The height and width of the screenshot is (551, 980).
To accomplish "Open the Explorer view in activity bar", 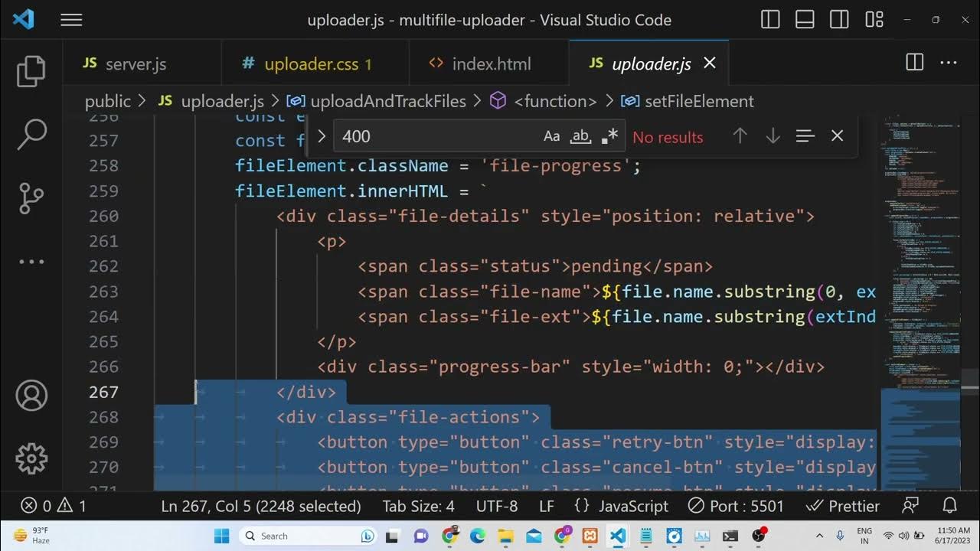I will (x=31, y=71).
